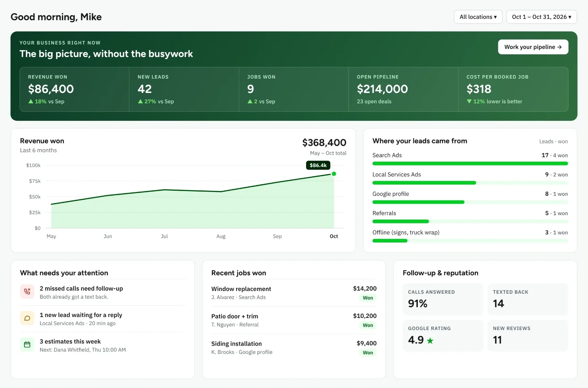This screenshot has width=588, height=388.
Task: Click the Won badge under $10,200
Action: pos(368,325)
